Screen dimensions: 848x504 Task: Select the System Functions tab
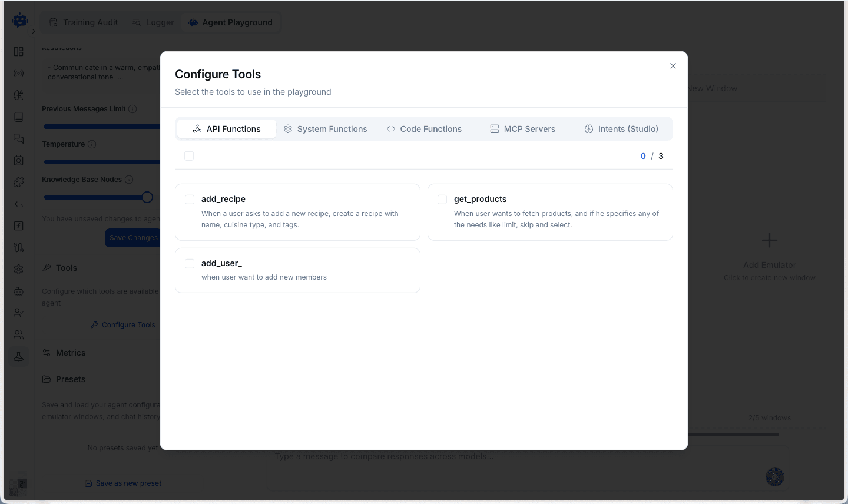pyautogui.click(x=325, y=128)
